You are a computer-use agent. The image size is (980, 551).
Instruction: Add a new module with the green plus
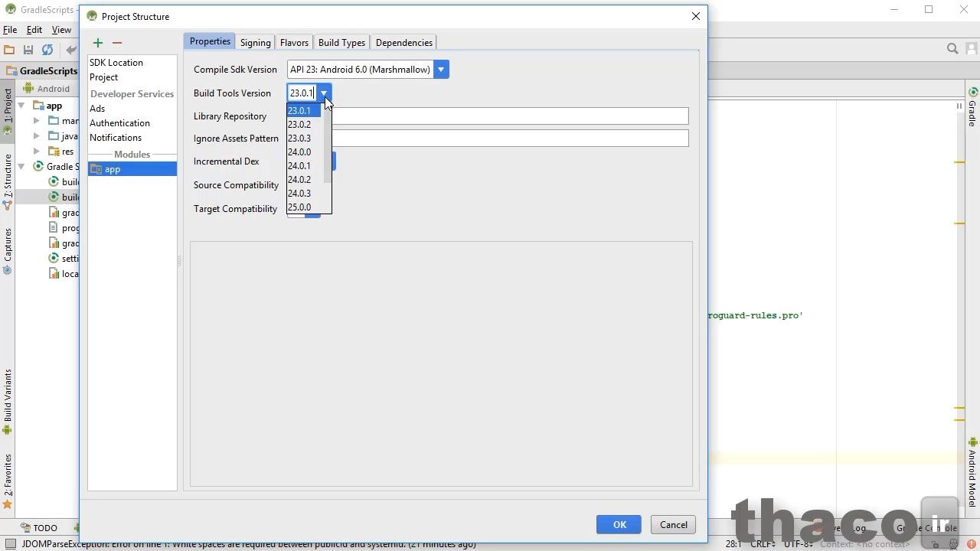[98, 43]
